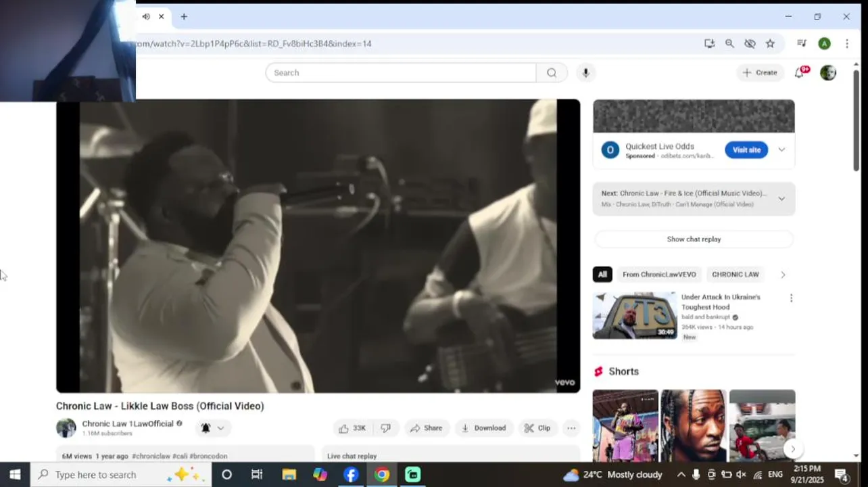Open YouTube account avatar menu
This screenshot has height=487, width=868.
tap(828, 72)
